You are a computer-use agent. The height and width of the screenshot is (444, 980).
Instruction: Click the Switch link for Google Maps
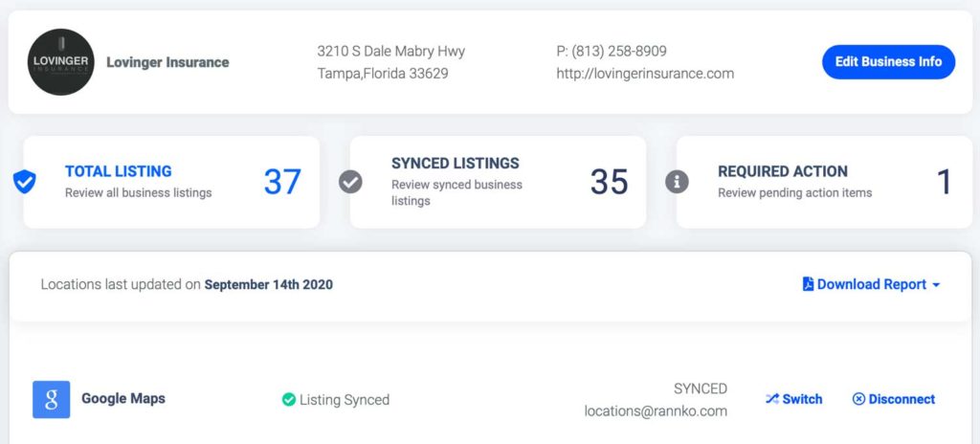[x=793, y=399]
